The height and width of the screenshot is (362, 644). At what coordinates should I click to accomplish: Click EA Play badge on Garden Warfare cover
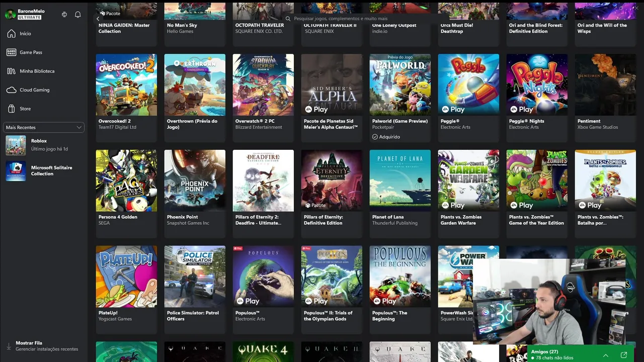pos(453,205)
